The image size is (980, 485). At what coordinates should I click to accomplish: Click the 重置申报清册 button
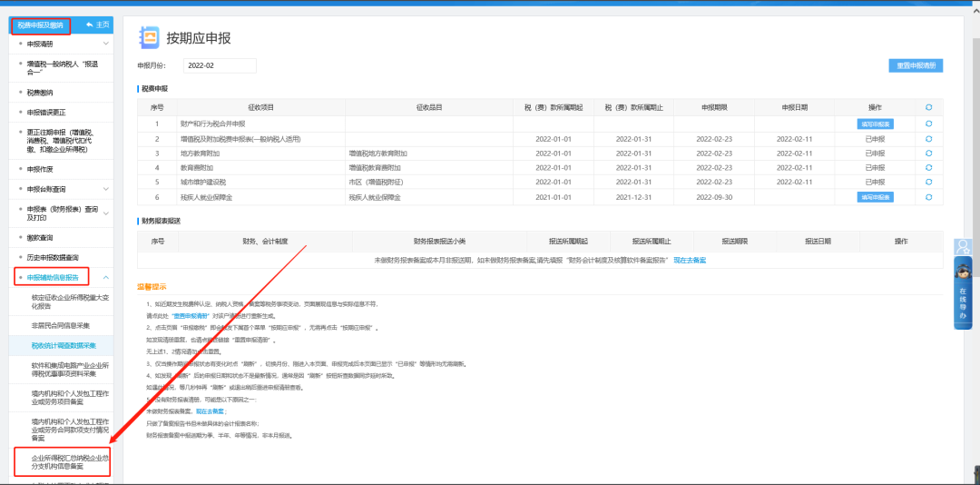(916, 65)
